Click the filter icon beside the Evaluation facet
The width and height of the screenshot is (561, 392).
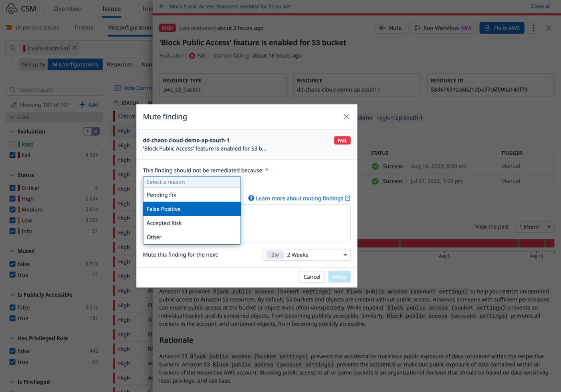(x=88, y=131)
